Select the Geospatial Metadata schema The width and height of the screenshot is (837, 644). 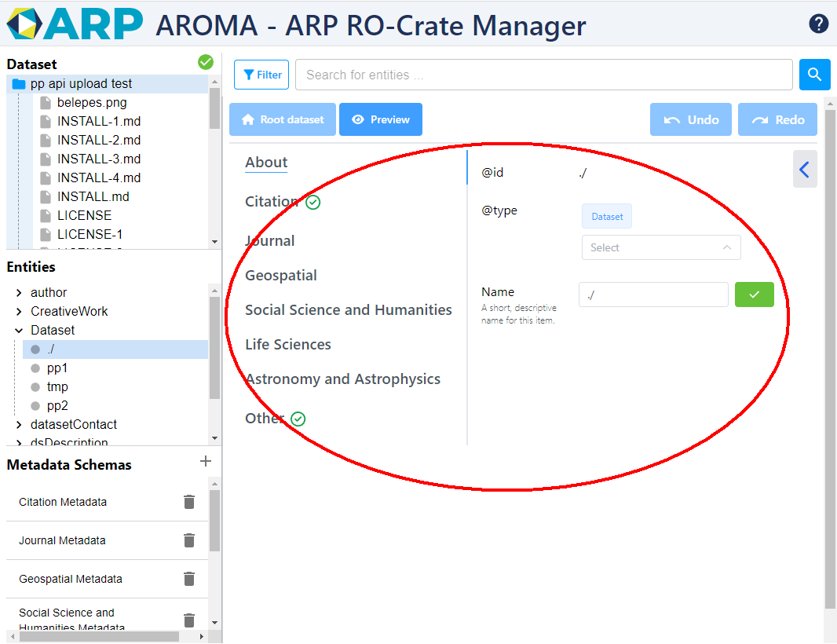(71, 579)
